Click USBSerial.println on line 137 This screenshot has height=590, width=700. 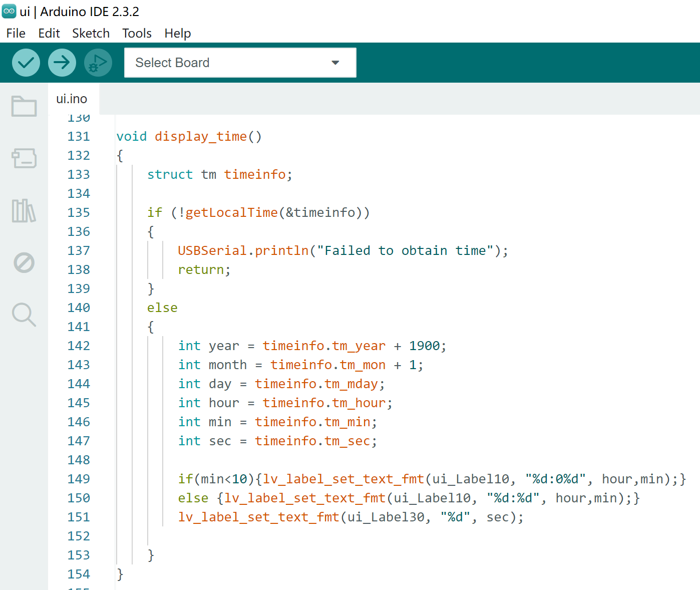tap(243, 250)
